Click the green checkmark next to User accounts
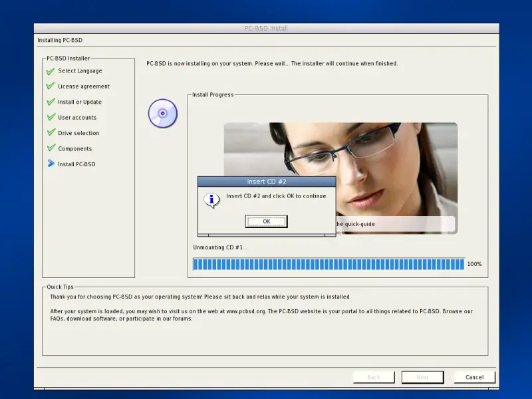 [51, 118]
